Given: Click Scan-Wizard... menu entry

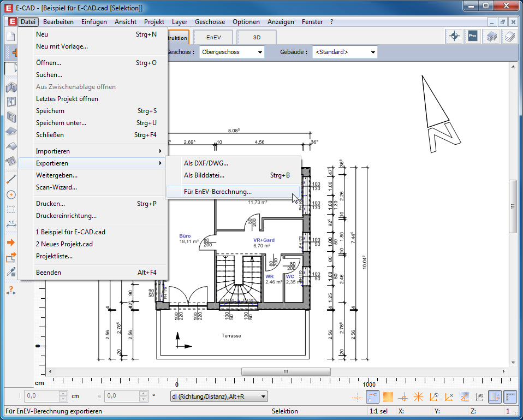Looking at the screenshot, I should coord(93,187).
